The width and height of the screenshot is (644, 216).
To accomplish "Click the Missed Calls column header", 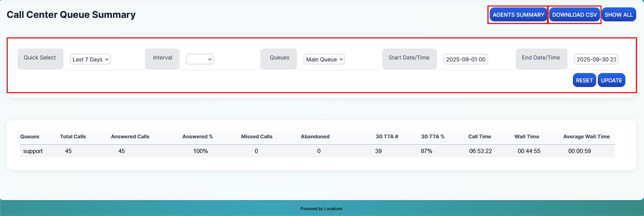I will point(257,137).
